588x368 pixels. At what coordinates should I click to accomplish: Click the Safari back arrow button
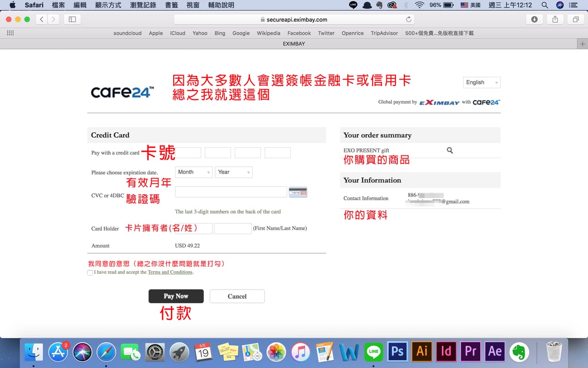pos(42,19)
